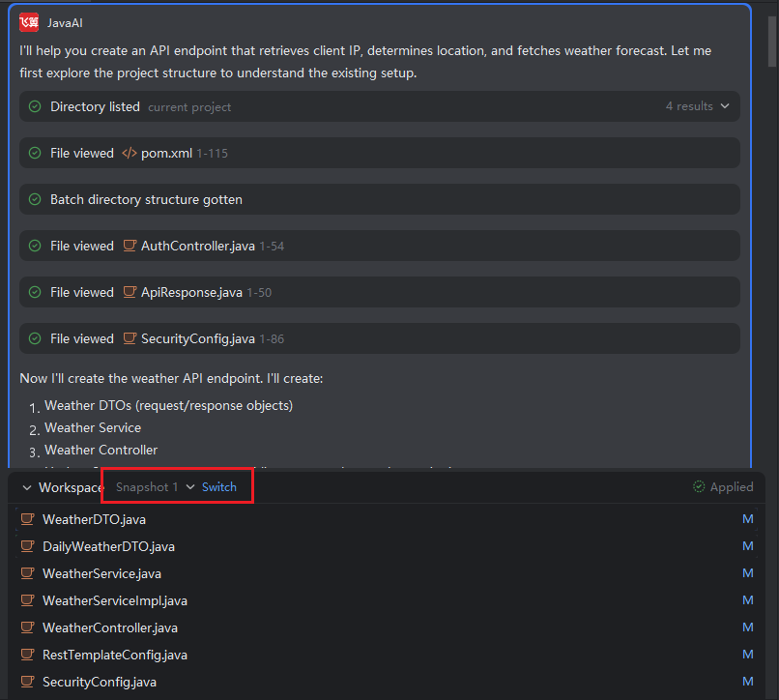Click the JavaAI logo icon
Image resolution: width=779 pixels, height=700 pixels.
tap(29, 22)
